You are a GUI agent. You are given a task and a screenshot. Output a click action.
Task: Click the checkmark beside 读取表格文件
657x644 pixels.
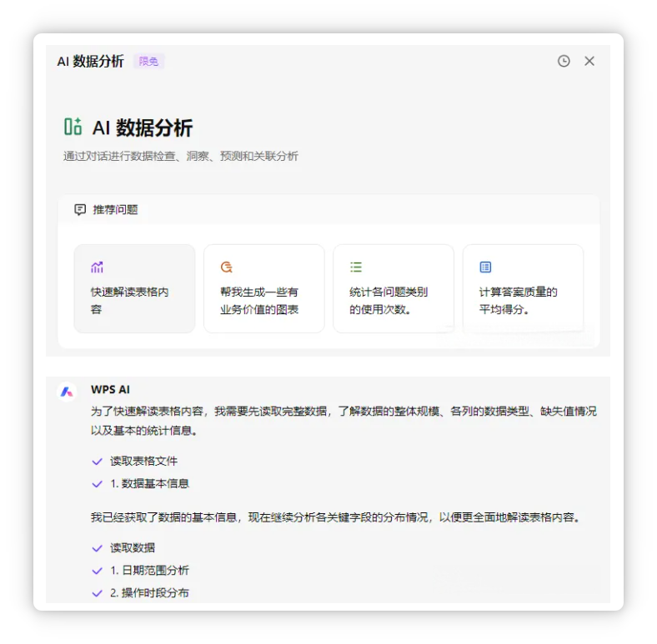click(x=97, y=462)
